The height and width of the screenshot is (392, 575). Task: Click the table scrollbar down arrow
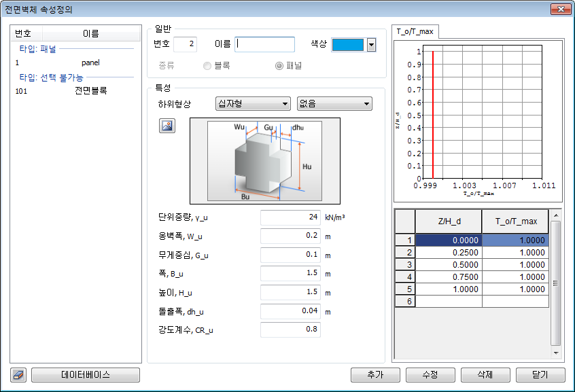555,353
